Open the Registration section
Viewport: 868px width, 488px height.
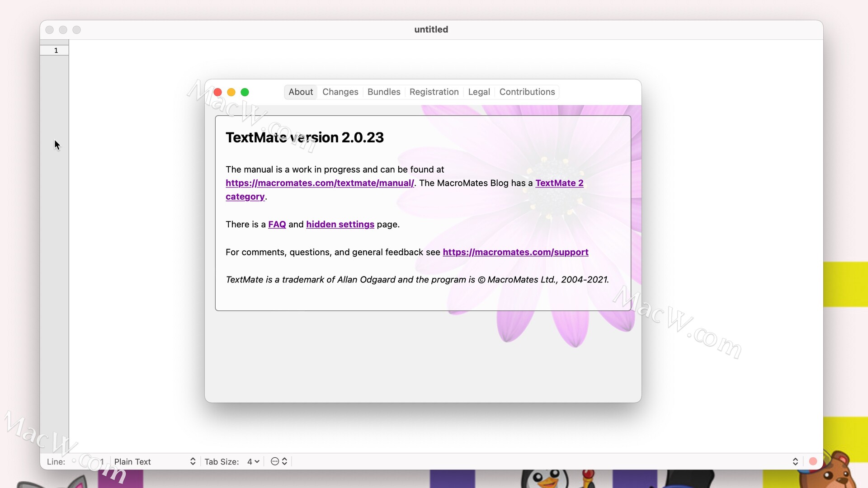click(434, 92)
